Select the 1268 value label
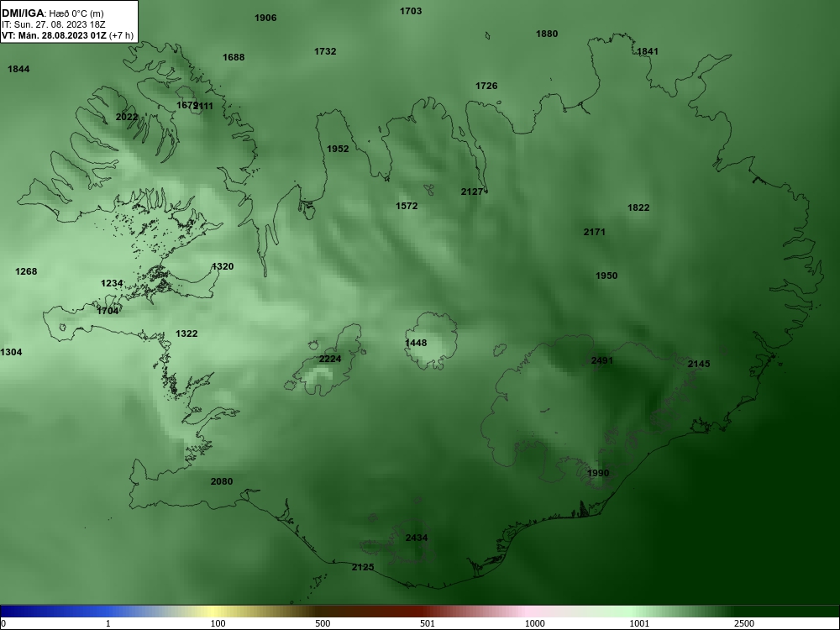Image resolution: width=840 pixels, height=630 pixels. [x=26, y=271]
